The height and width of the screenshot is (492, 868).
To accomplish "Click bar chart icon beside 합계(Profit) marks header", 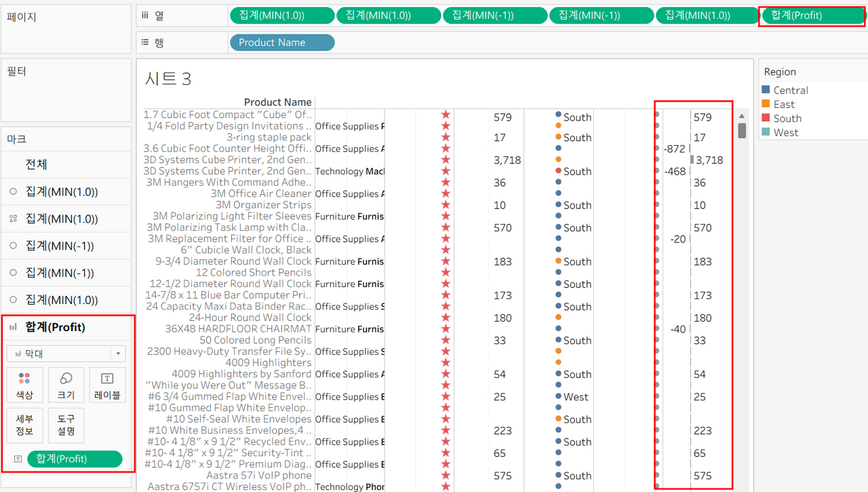I will pos(14,327).
